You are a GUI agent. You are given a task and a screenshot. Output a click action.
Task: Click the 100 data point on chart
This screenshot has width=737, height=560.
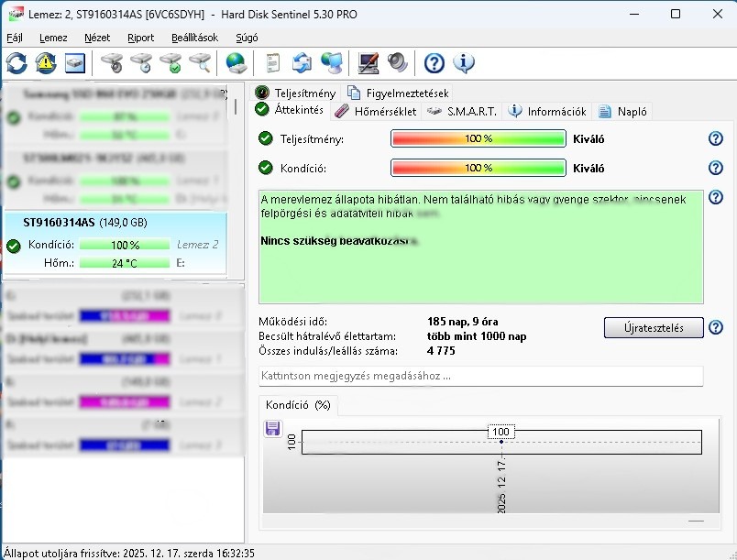[x=501, y=442]
